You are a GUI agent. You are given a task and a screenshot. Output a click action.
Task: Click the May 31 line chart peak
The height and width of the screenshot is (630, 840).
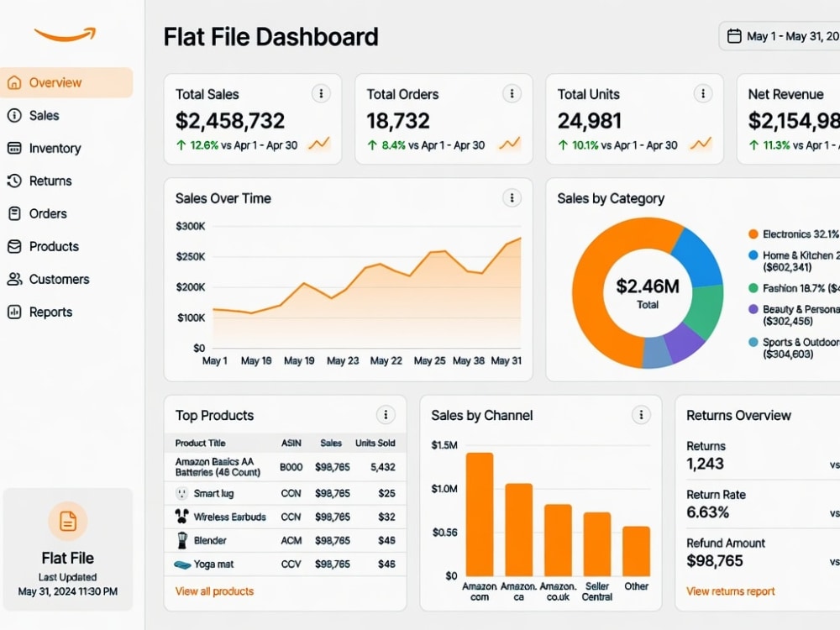pyautogui.click(x=520, y=239)
